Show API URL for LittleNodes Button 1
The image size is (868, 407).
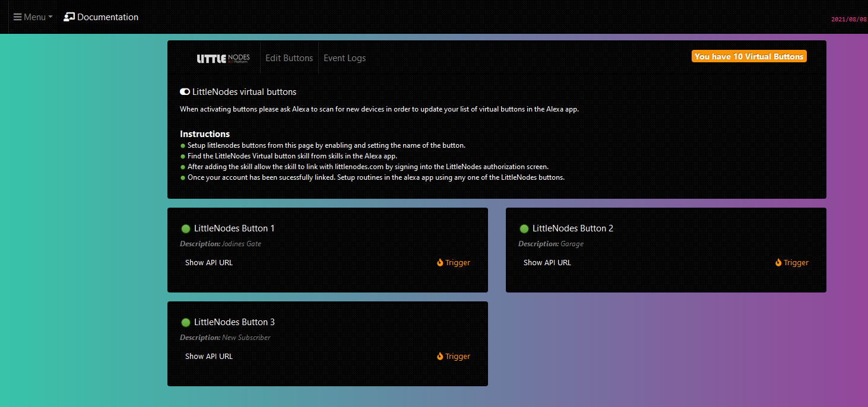[x=209, y=262]
